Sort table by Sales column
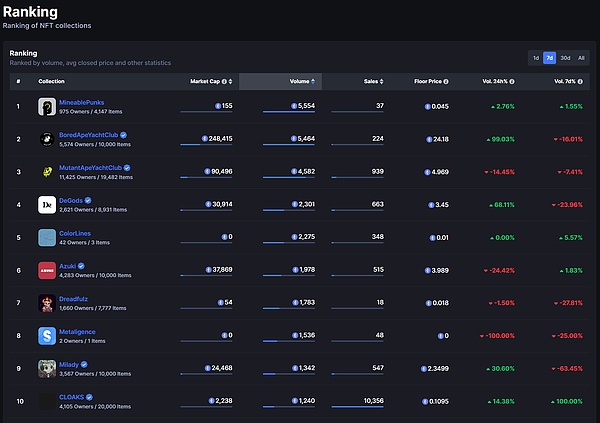 click(370, 80)
